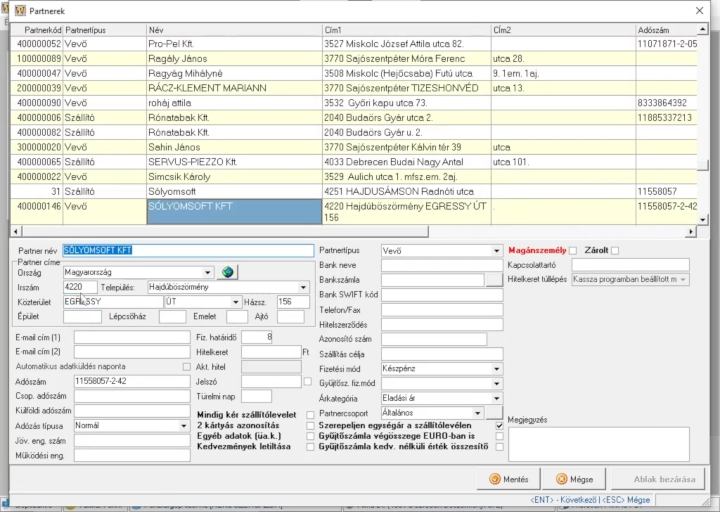Enable the Zárolt checkbox

(x=615, y=251)
